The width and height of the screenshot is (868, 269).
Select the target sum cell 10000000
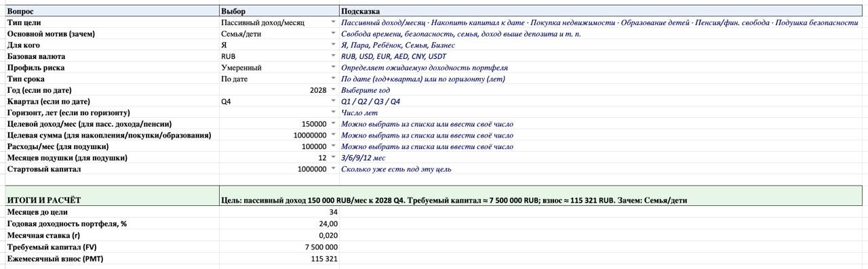click(x=279, y=135)
